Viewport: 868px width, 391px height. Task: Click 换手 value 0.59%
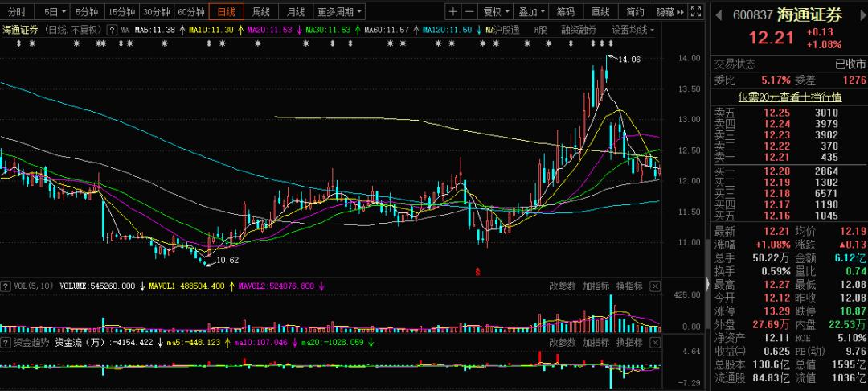pyautogui.click(x=775, y=271)
